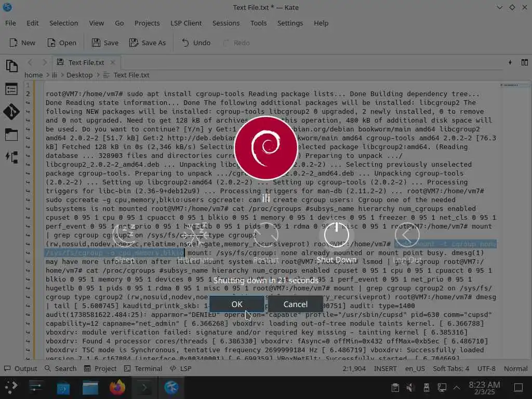Click the Save As toolbar button
This screenshot has width=532, height=399.
tap(148, 43)
